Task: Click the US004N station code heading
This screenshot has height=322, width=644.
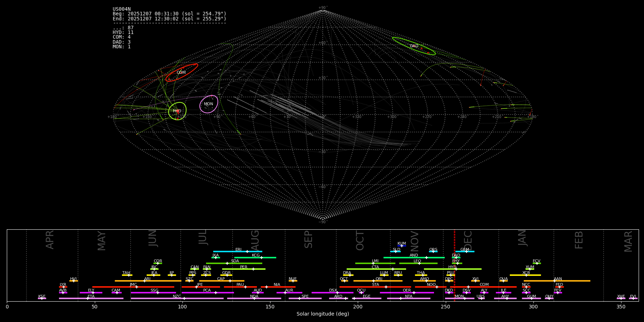Action: (x=122, y=9)
